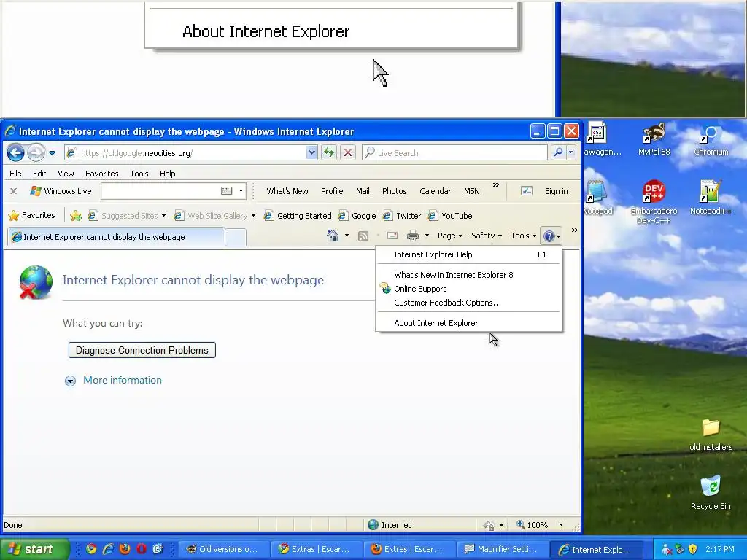The image size is (747, 560).
Task: Open the Safety command bar menu
Action: coord(486,236)
